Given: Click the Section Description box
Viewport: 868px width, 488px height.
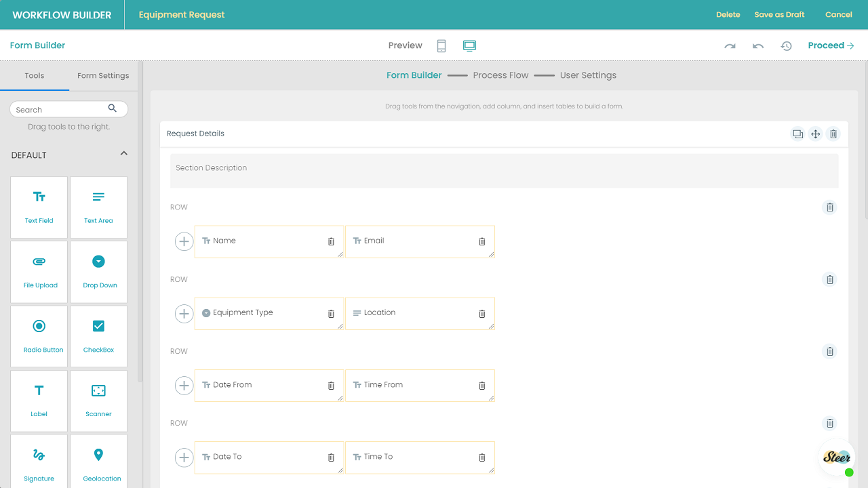Looking at the screenshot, I should point(504,170).
